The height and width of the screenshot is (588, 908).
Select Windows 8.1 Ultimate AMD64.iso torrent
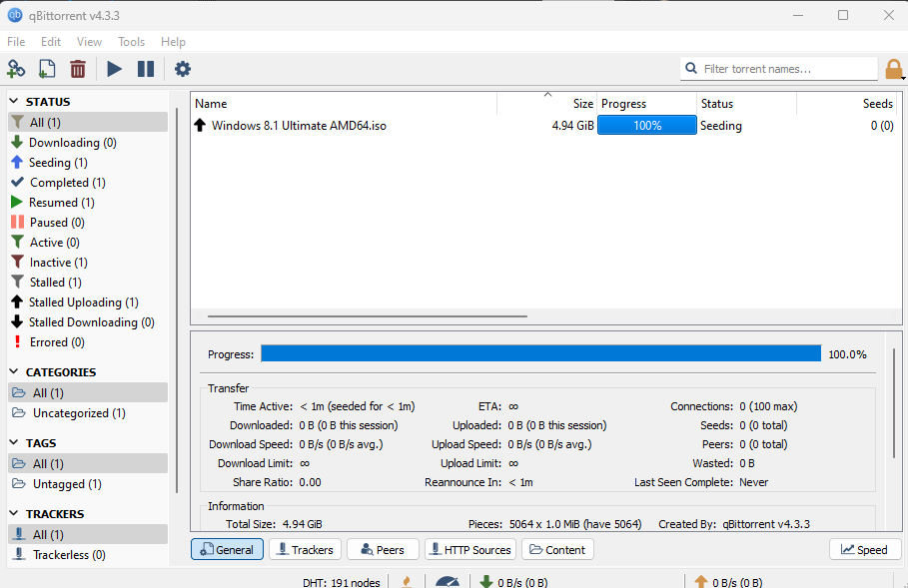click(x=299, y=126)
